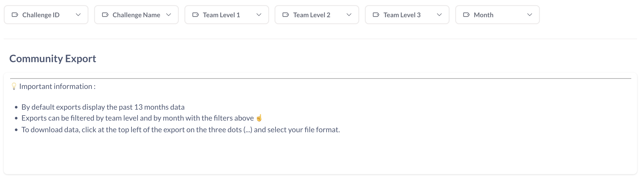
Task: Expand the Challenge ID filter chevron
Action: pyautogui.click(x=78, y=15)
